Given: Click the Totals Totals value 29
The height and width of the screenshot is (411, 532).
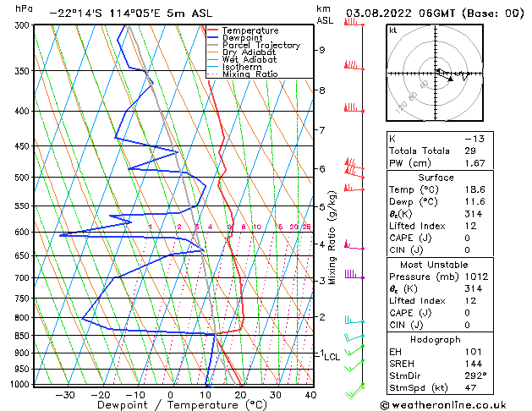Looking at the screenshot, I should 470,151.
